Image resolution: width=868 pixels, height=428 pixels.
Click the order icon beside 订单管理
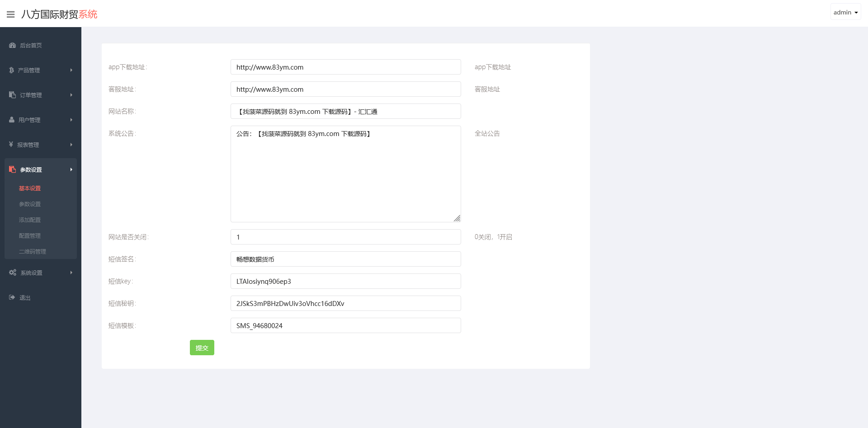[x=13, y=95]
